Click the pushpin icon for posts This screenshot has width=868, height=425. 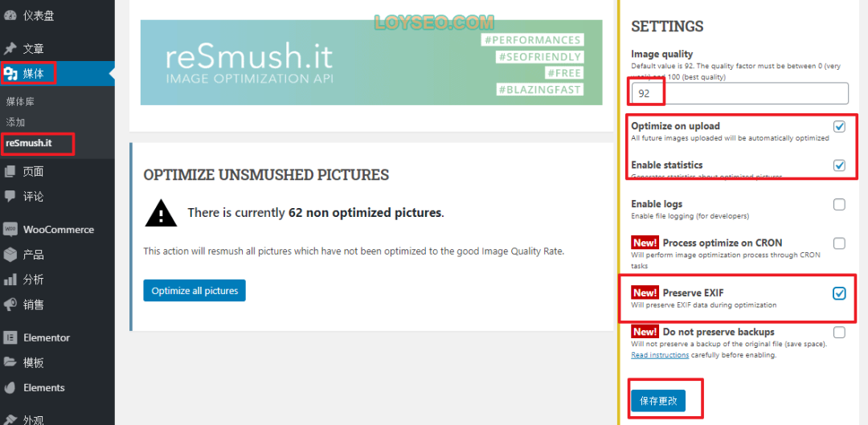click(10, 49)
